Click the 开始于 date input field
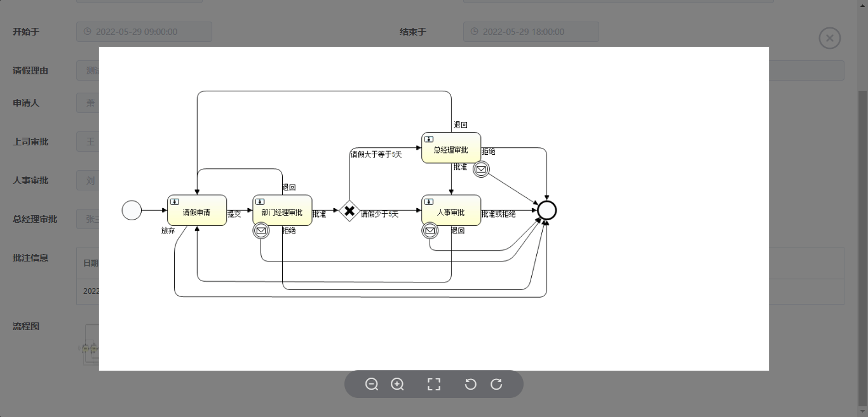This screenshot has width=868, height=417. pos(144,32)
